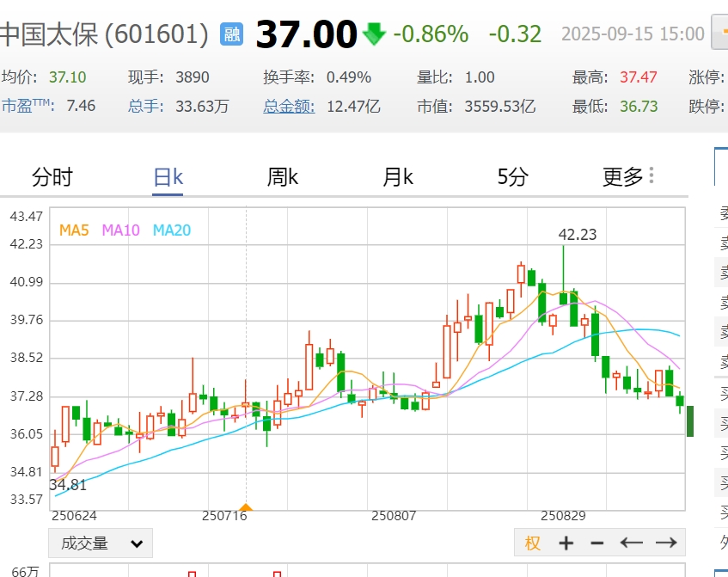Image resolution: width=728 pixels, height=577 pixels.
Task: Click the 现手 value 3890
Action: click(193, 77)
